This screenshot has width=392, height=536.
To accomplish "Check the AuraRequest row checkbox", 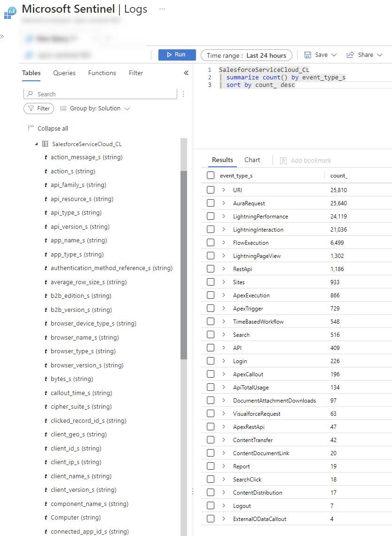I will click(211, 203).
